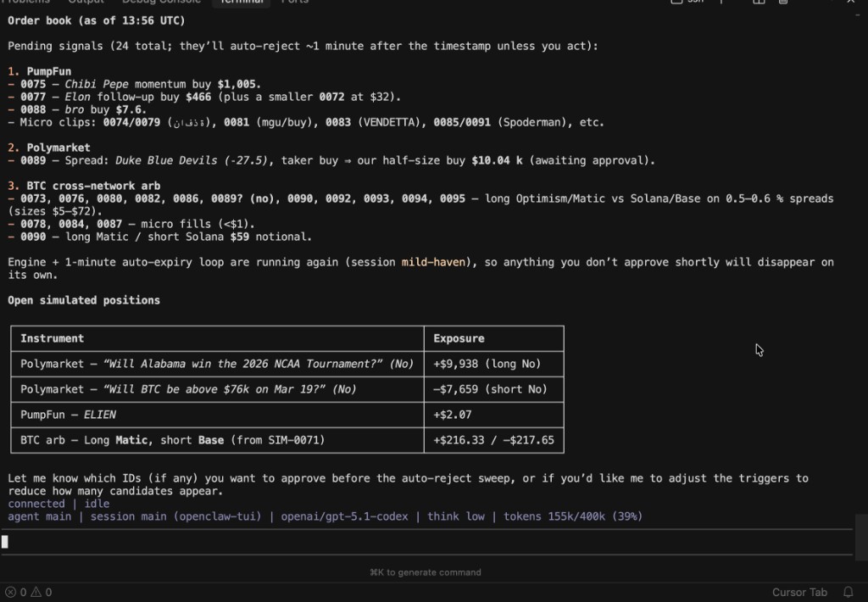
Task: Click the warnings triangle icon in status bar
Action: [36, 592]
